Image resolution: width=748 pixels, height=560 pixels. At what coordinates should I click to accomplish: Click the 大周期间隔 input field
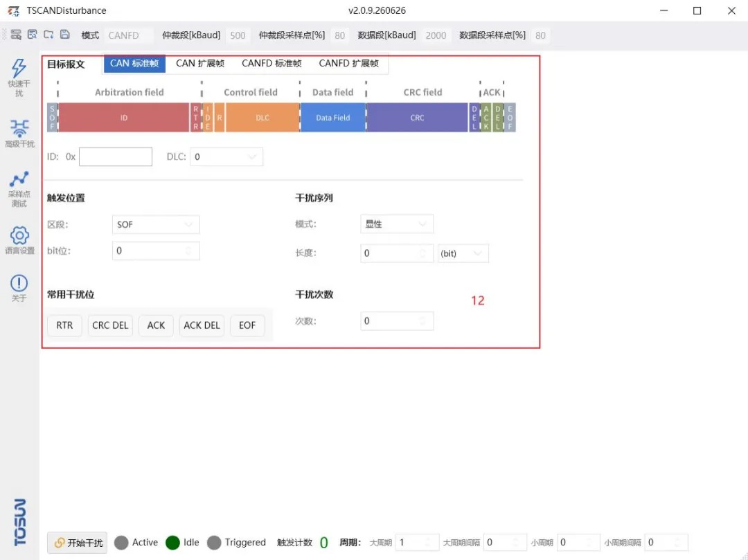tap(505, 543)
